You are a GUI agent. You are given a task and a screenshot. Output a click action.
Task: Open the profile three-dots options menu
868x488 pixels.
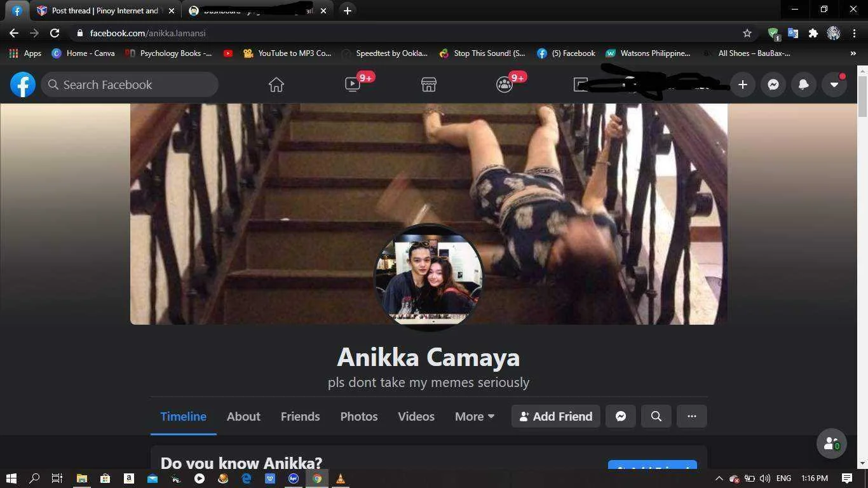(x=692, y=416)
